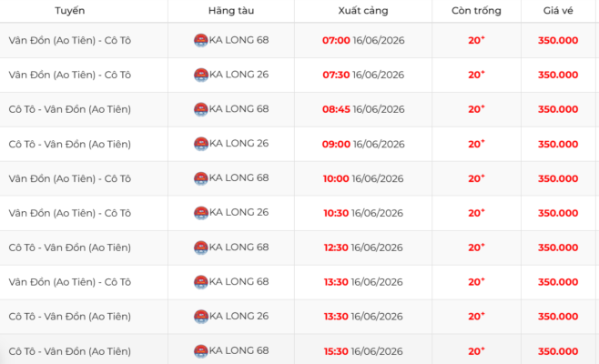Screen dimensions: 599x364
Task: Choose route Cô Tô - Vân Đồn (Ao Tiên) at 15:30
Action: [x=70, y=351]
